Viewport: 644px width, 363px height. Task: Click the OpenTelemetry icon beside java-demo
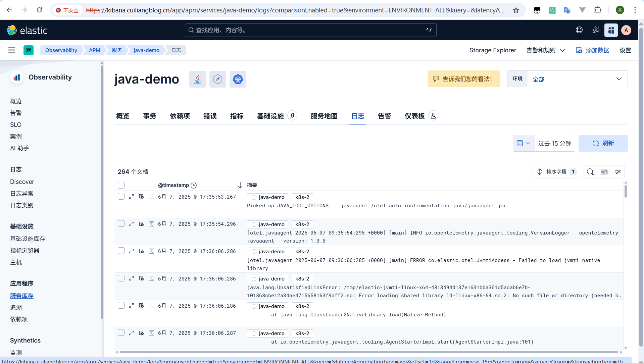pos(218,79)
